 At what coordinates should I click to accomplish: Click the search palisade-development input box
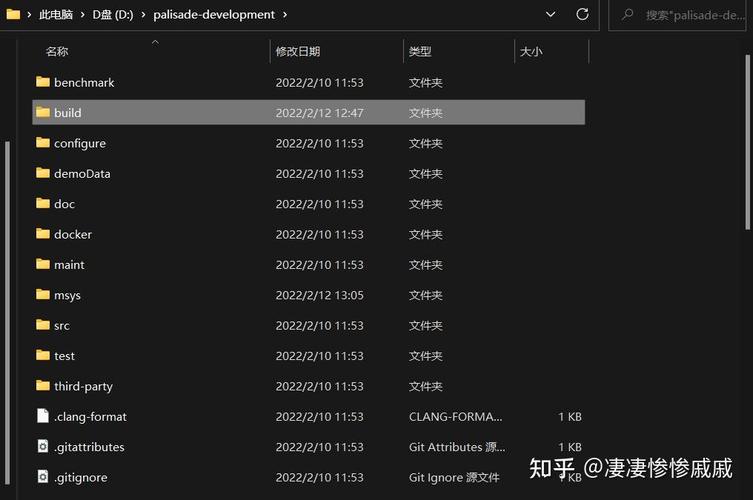pyautogui.click(x=677, y=15)
